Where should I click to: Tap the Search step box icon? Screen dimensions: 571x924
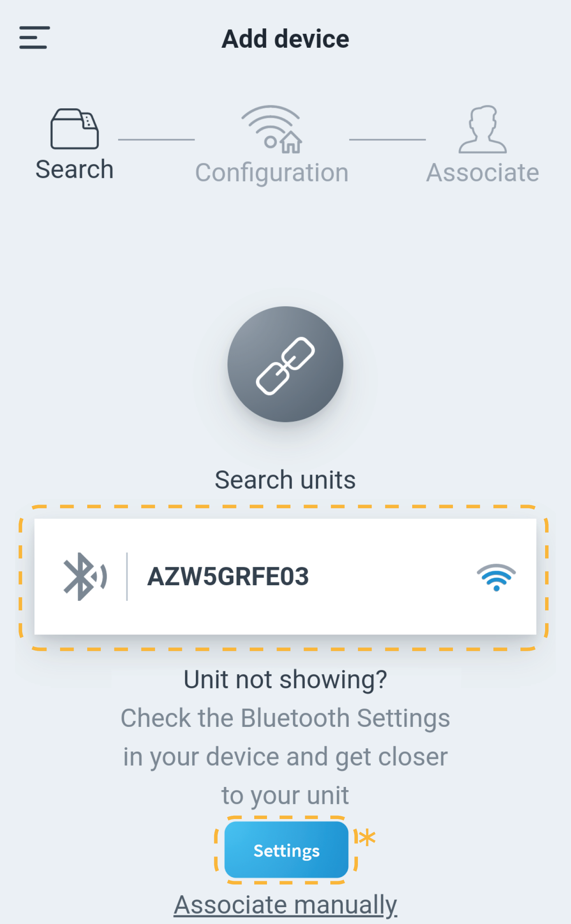coord(74,129)
